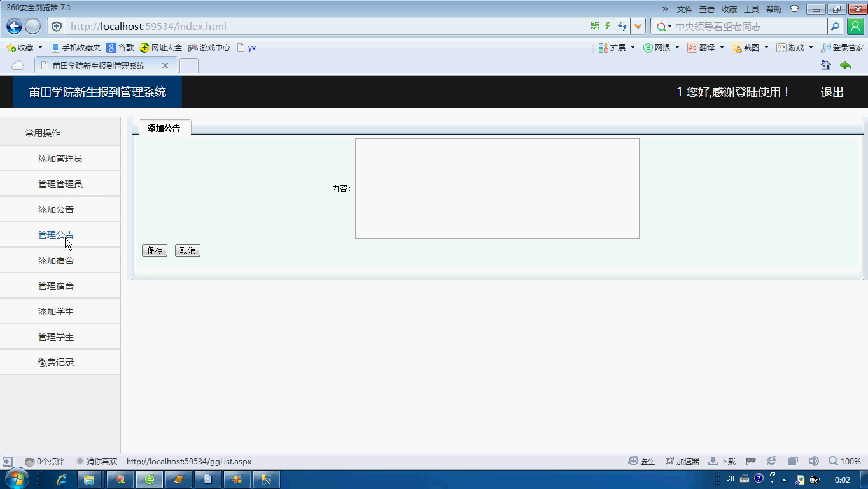Open the yx bookmark page

(x=246, y=48)
